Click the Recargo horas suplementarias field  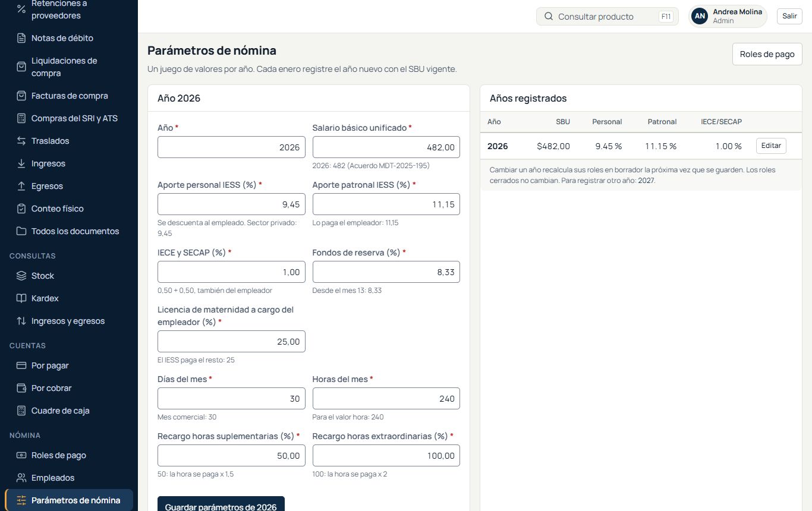(x=231, y=456)
